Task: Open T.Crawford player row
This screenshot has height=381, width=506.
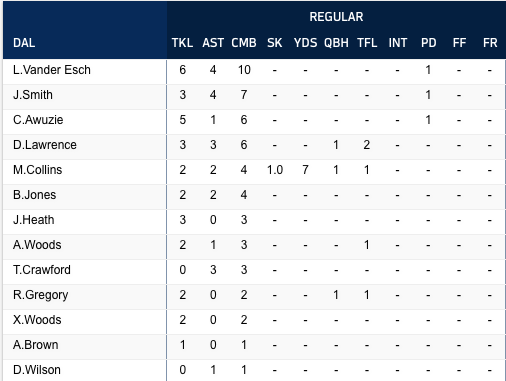Action: [254, 270]
